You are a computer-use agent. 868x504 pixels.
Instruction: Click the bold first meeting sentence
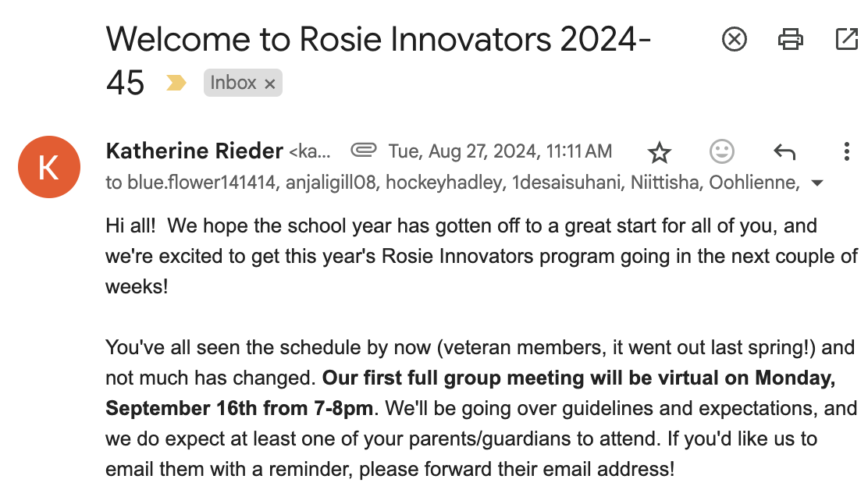(x=578, y=379)
